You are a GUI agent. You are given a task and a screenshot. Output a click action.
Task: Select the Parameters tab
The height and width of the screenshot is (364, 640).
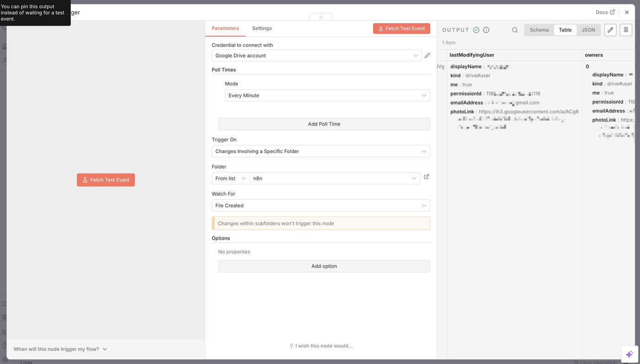[225, 28]
